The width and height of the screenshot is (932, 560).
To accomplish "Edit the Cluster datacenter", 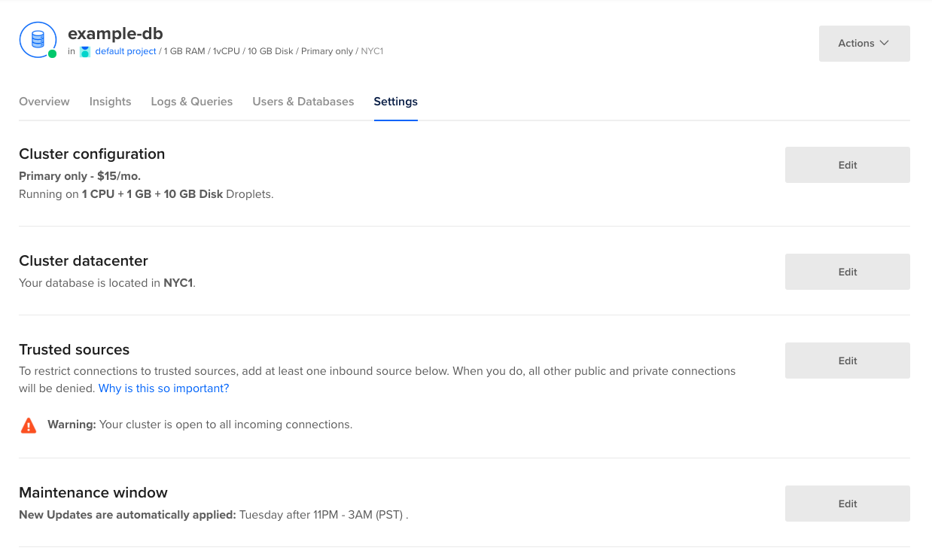I will (848, 272).
